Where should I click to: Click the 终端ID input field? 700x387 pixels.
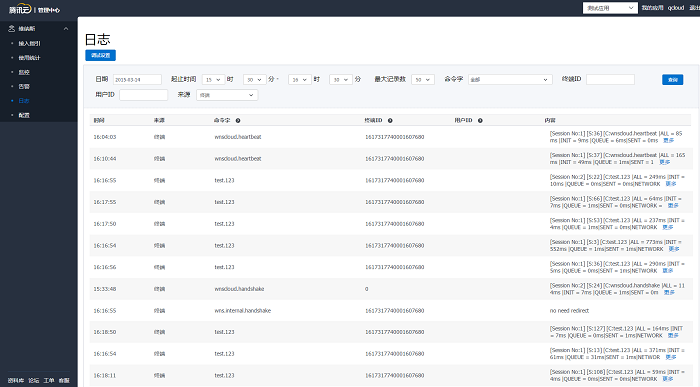[x=610, y=79]
